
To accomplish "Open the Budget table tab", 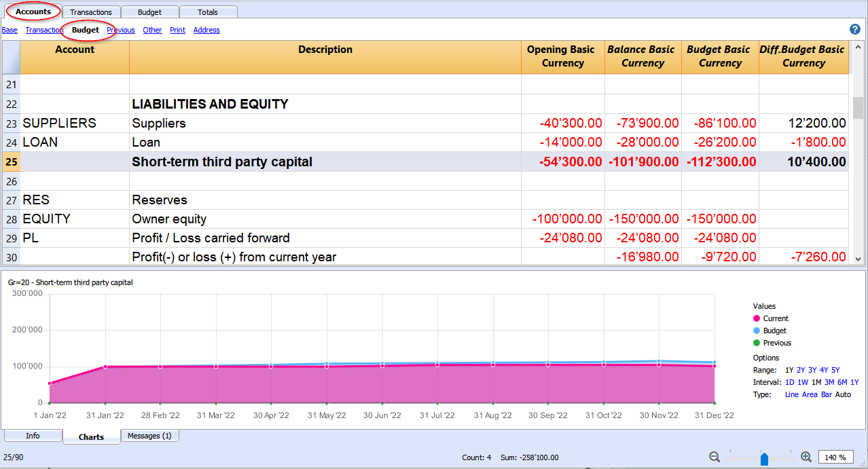I will pos(149,12).
